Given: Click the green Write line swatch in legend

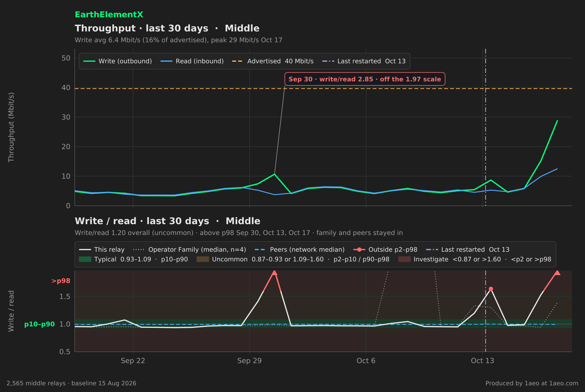Looking at the screenshot, I should click(89, 61).
